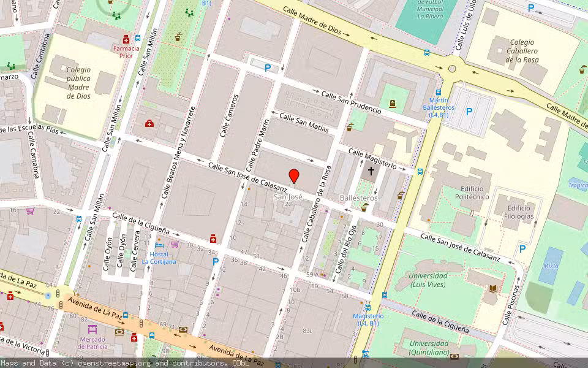
Task: Click the bus stop icon near the roundabout
Action: (x=426, y=53)
